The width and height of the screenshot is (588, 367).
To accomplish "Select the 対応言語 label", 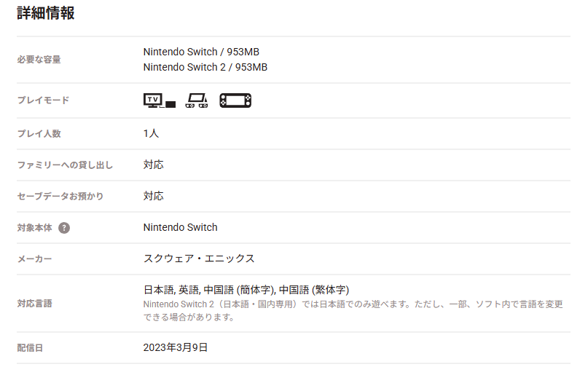I will [34, 303].
